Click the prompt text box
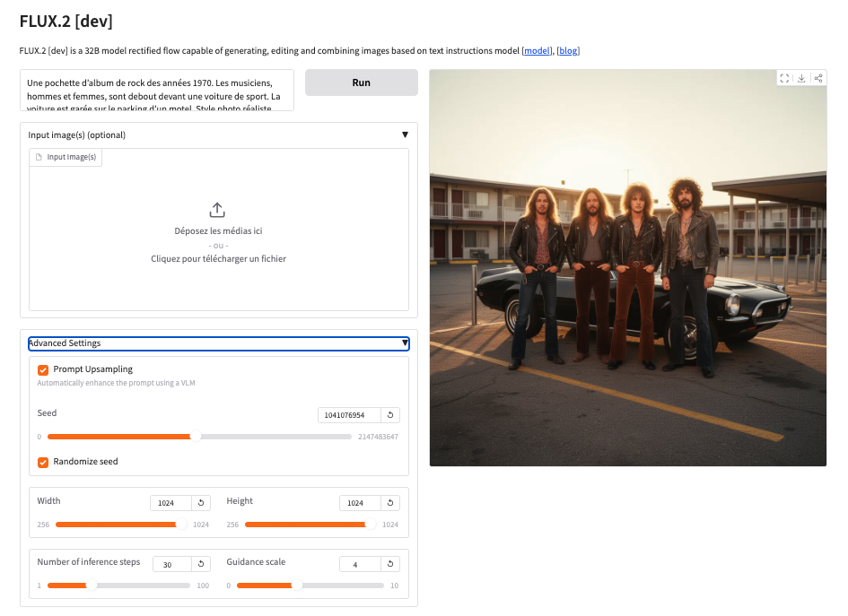The image size is (848, 616). [x=157, y=91]
